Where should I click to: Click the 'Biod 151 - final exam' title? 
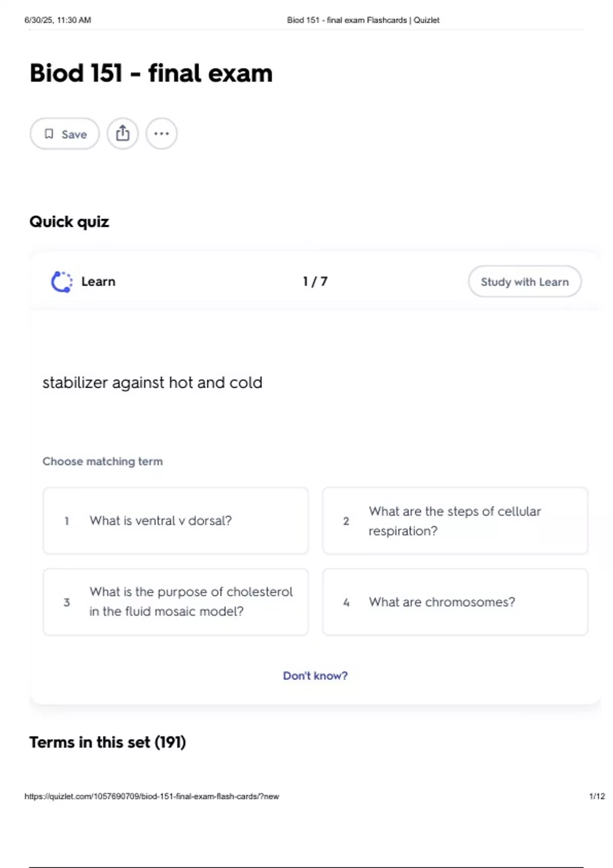tap(151, 73)
